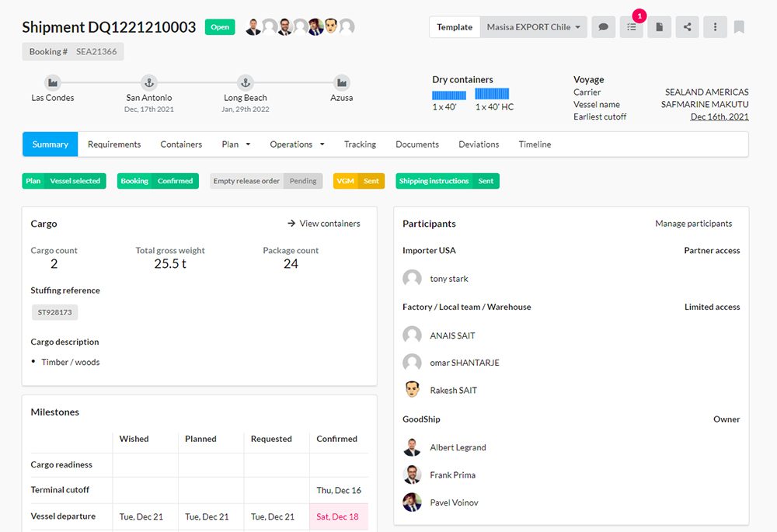The image size is (777, 532).
Task: Click the first participant avatar in header
Action: (x=253, y=26)
